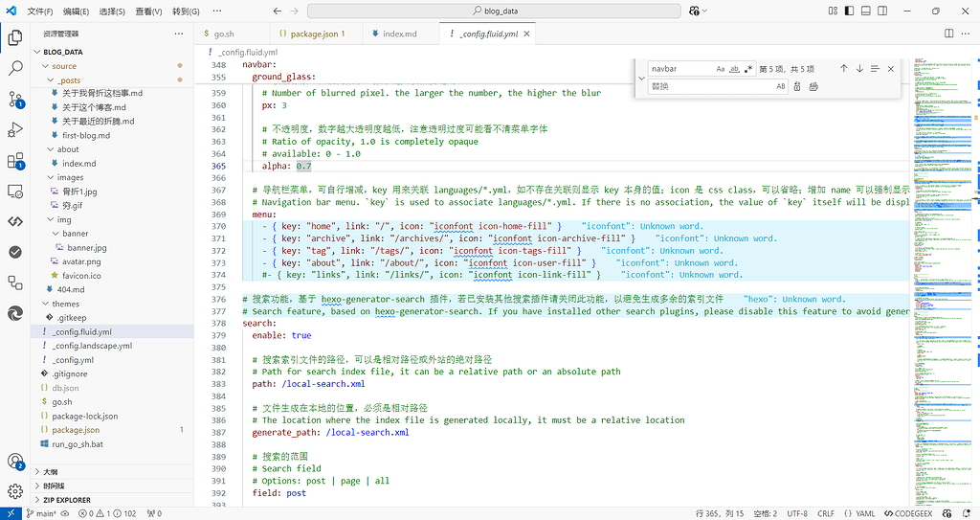Go forward in navigation history
This screenshot has width=980, height=520.
point(295,11)
